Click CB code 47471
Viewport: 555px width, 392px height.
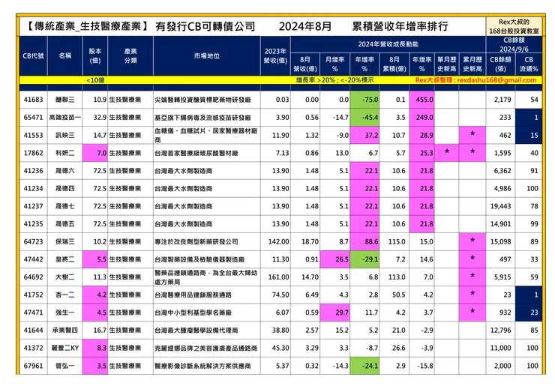coord(33,313)
